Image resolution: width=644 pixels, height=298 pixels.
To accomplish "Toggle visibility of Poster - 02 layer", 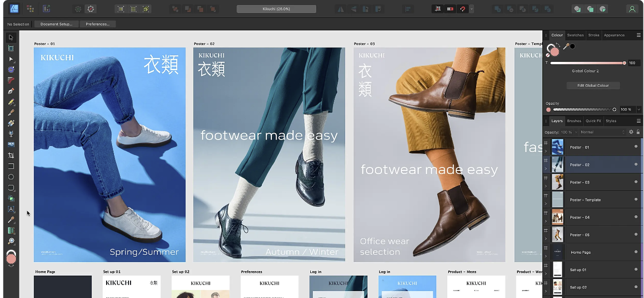I will click(636, 164).
